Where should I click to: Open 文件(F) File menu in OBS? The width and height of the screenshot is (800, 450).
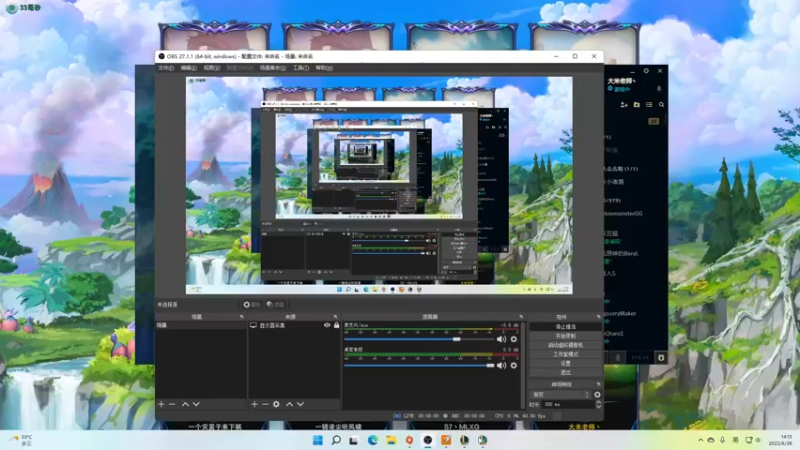click(166, 68)
